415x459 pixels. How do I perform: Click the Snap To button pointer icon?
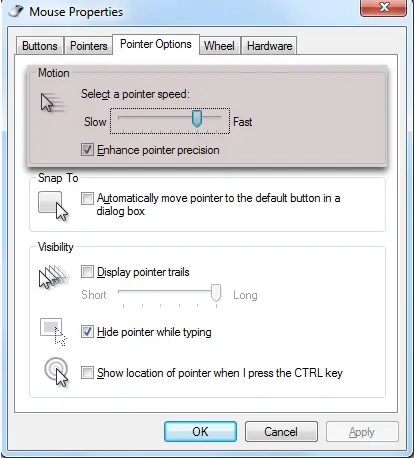coord(53,206)
